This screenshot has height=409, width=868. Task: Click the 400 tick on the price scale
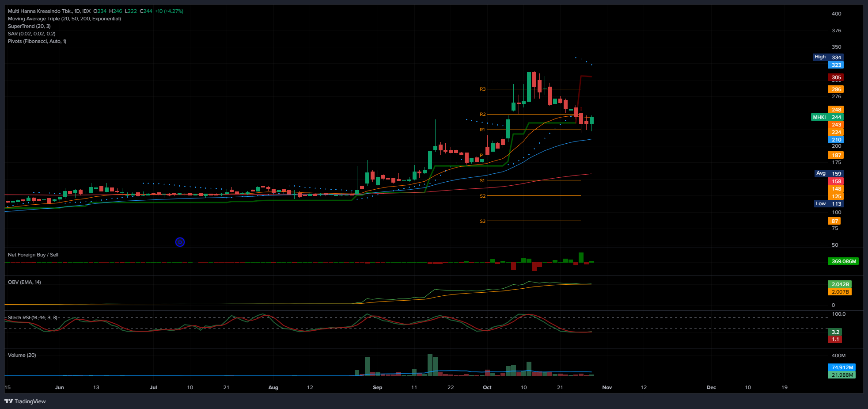(836, 14)
